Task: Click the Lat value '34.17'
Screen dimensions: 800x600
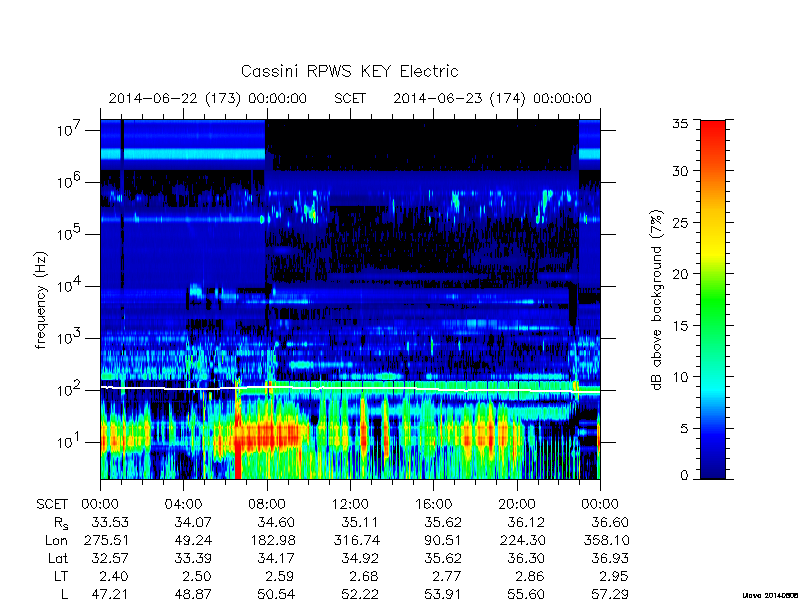Action: click(x=276, y=558)
